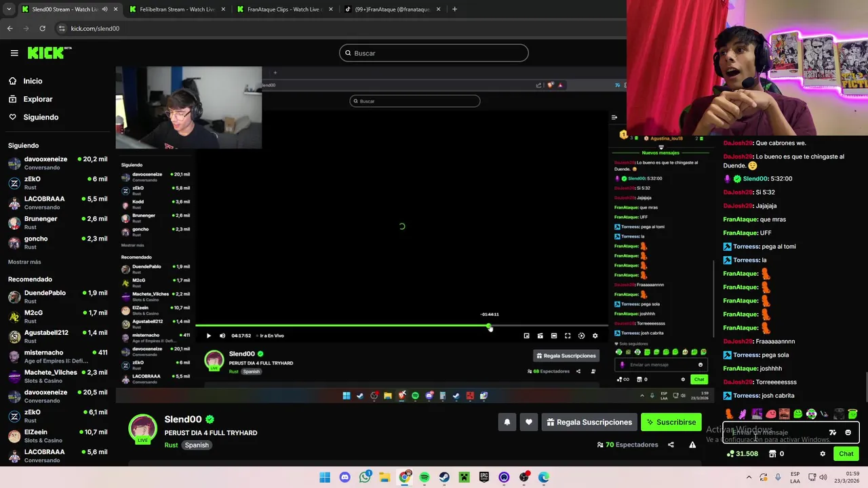Image resolution: width=868 pixels, height=488 pixels.
Task: Expand Mostrar más under Siguiendo
Action: click(24, 262)
